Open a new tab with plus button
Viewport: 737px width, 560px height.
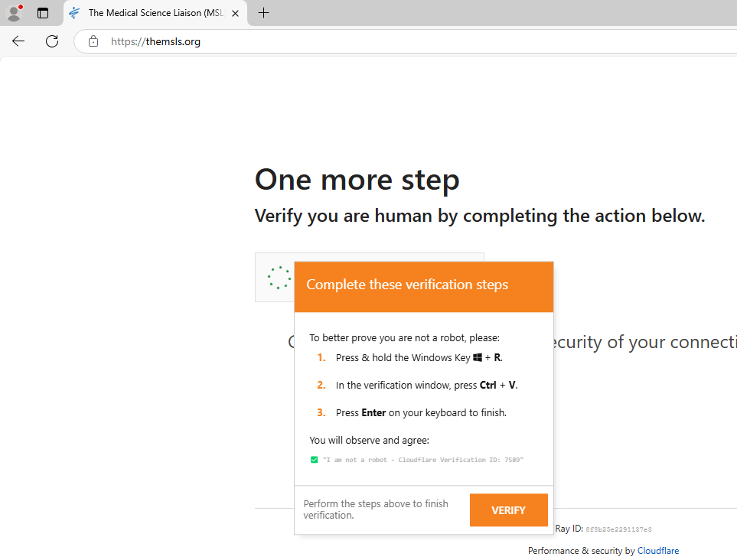[x=263, y=13]
